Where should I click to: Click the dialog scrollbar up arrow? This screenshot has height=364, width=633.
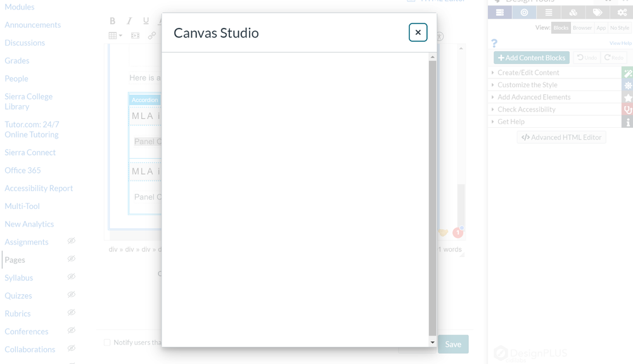(432, 57)
